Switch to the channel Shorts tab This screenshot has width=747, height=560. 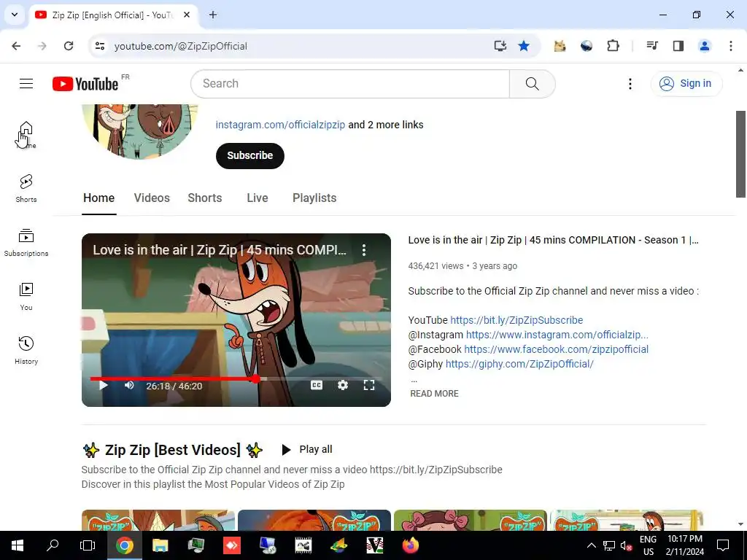pos(205,198)
